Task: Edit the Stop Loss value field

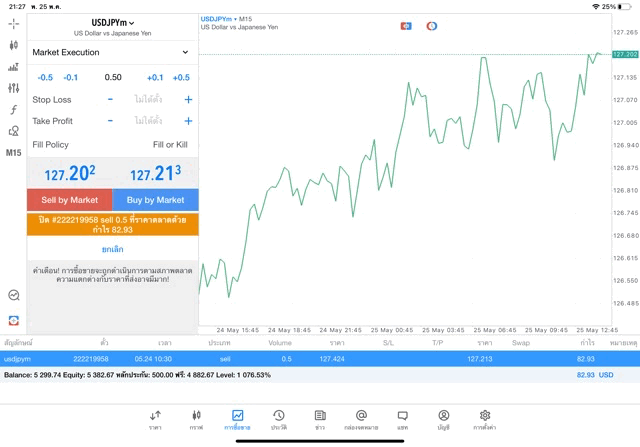Action: click(149, 99)
